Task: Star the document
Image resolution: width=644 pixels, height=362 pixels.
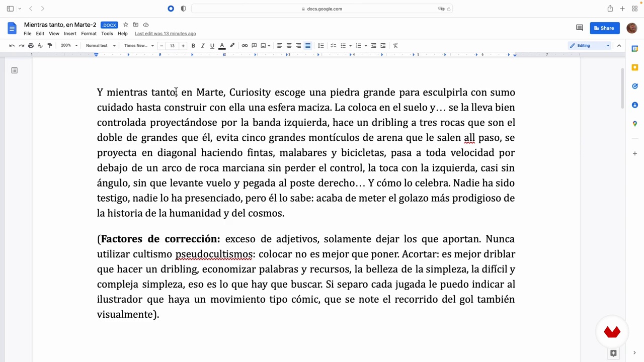Action: point(126,25)
